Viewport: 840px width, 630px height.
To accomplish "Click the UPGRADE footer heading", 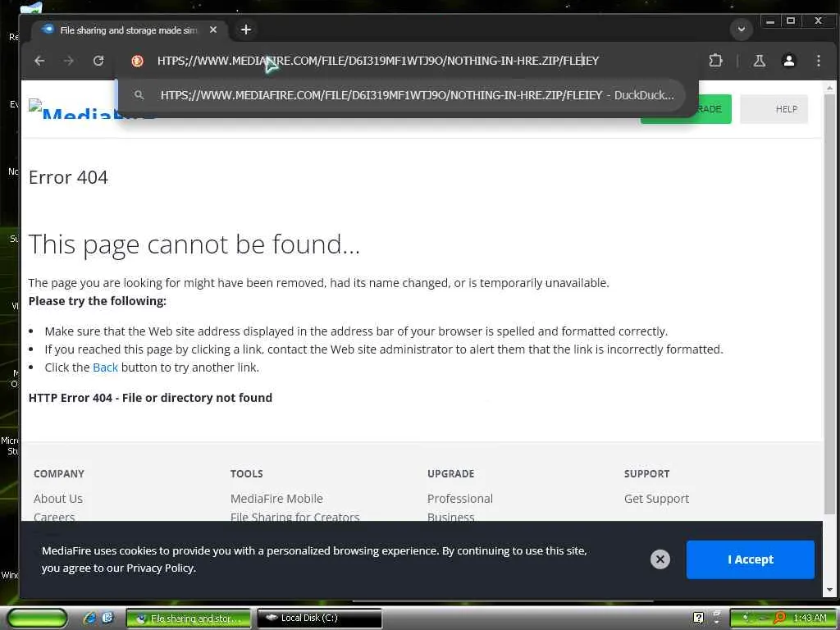I will pyautogui.click(x=450, y=473).
